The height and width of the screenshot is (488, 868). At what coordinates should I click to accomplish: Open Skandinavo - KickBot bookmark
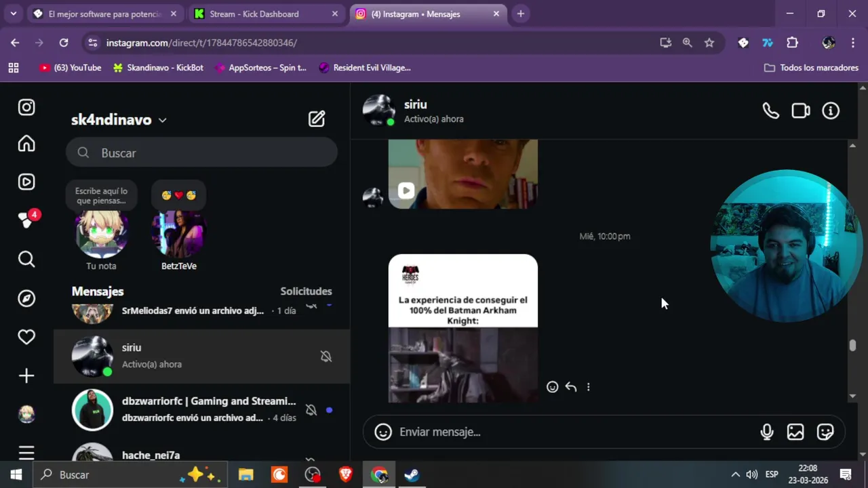tap(158, 68)
